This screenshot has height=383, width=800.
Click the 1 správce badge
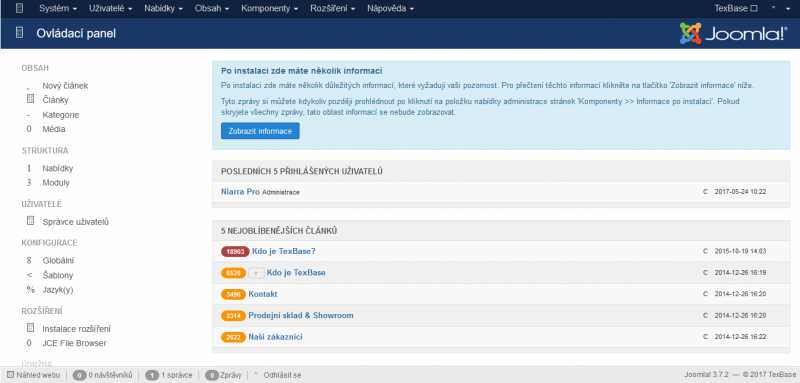[152, 375]
